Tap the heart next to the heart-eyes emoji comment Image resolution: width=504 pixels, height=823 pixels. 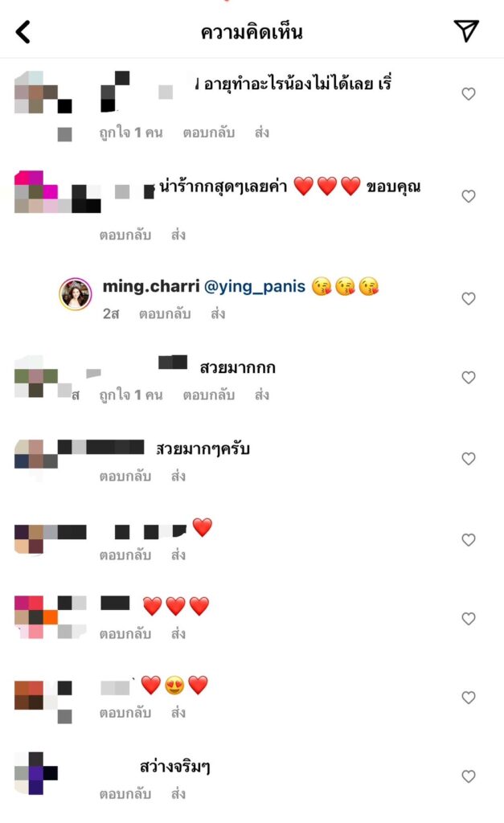tap(469, 698)
